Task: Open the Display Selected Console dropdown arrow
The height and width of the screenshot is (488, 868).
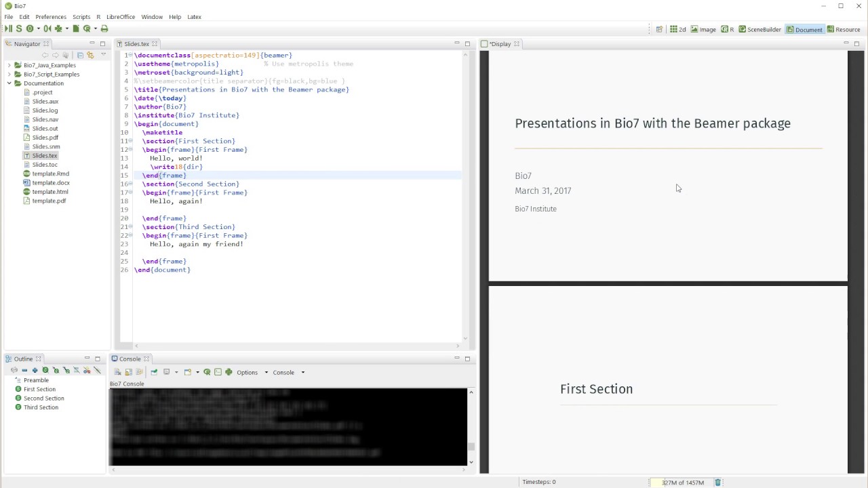Action: point(176,372)
